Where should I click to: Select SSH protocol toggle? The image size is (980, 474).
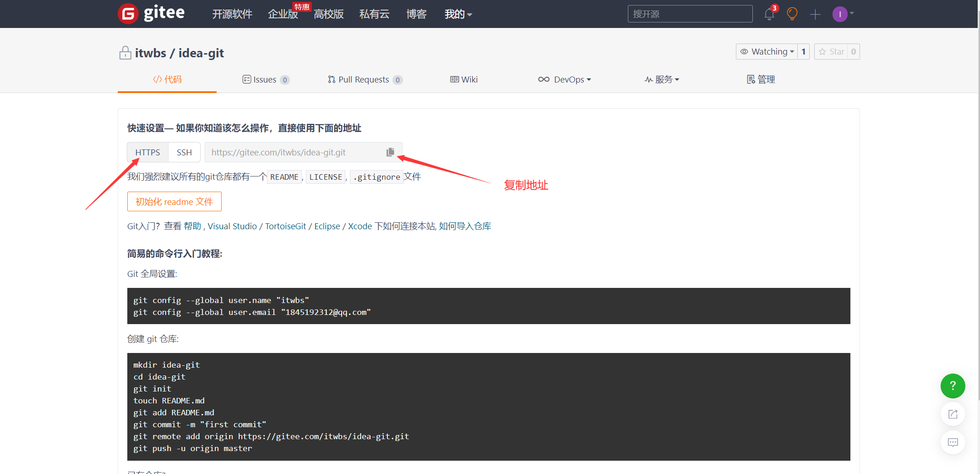coord(184,152)
